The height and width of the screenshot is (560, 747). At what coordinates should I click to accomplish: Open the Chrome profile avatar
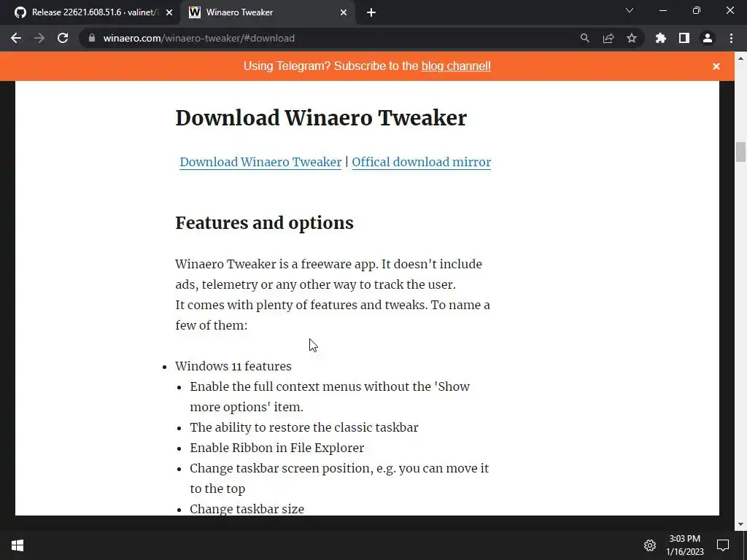tap(708, 38)
